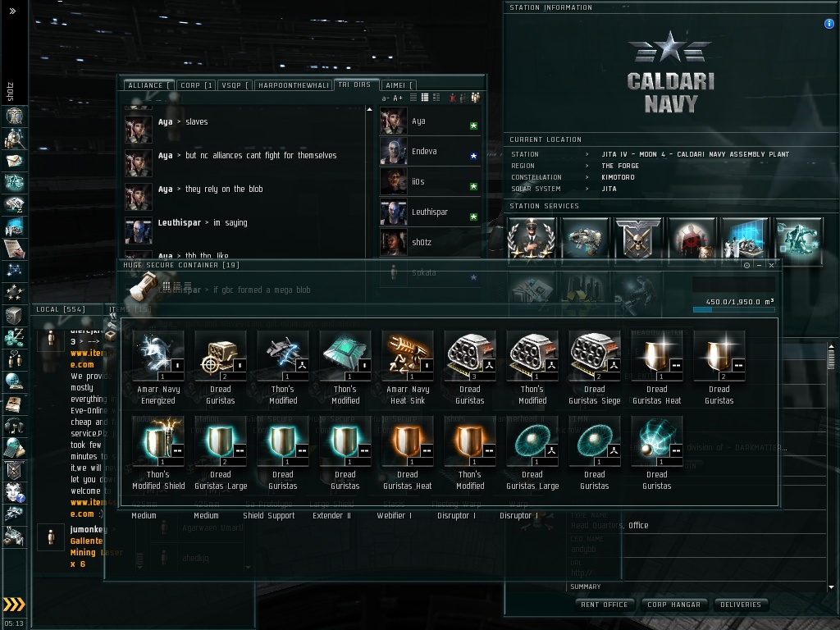Expand the sidebar with top double arrow
The height and width of the screenshot is (630, 840).
pos(13,11)
